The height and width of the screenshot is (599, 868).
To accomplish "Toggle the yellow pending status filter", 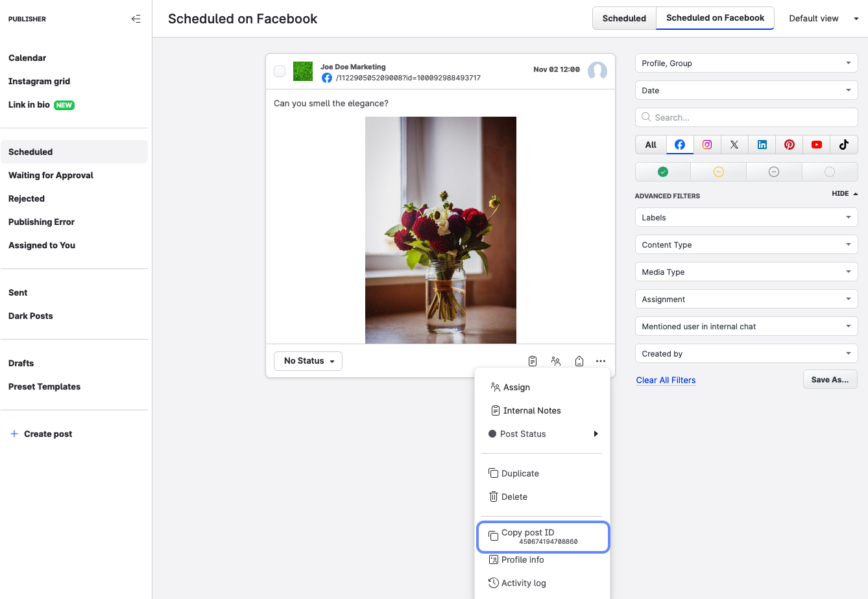I will click(x=718, y=172).
